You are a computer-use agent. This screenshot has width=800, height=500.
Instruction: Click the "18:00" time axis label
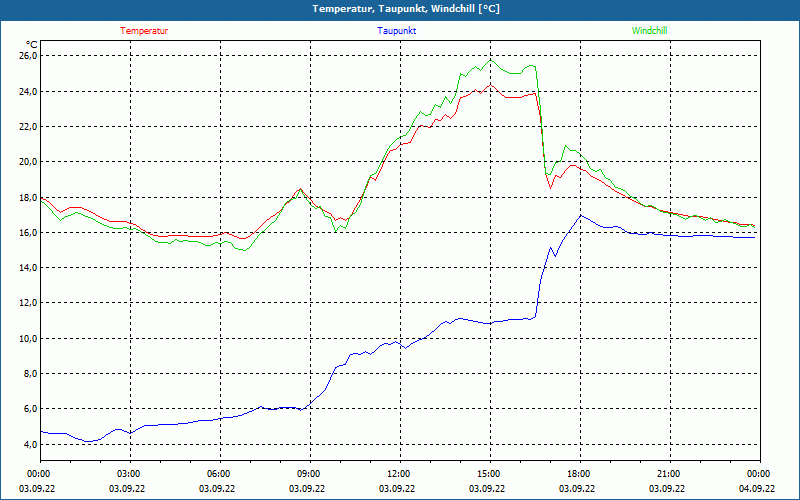(x=580, y=474)
